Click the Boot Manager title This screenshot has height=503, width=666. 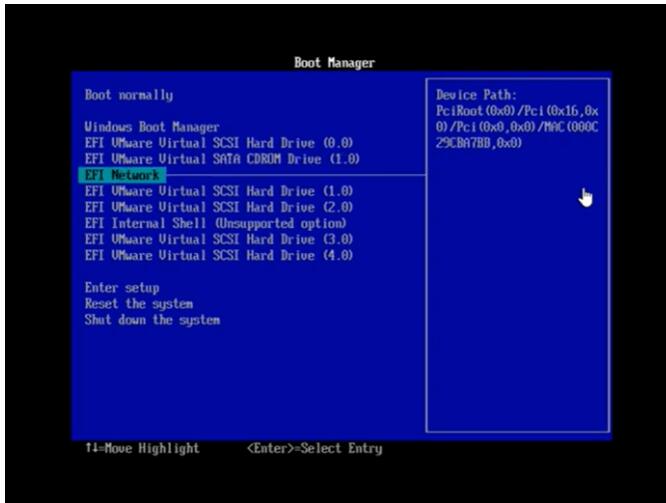click(334, 63)
